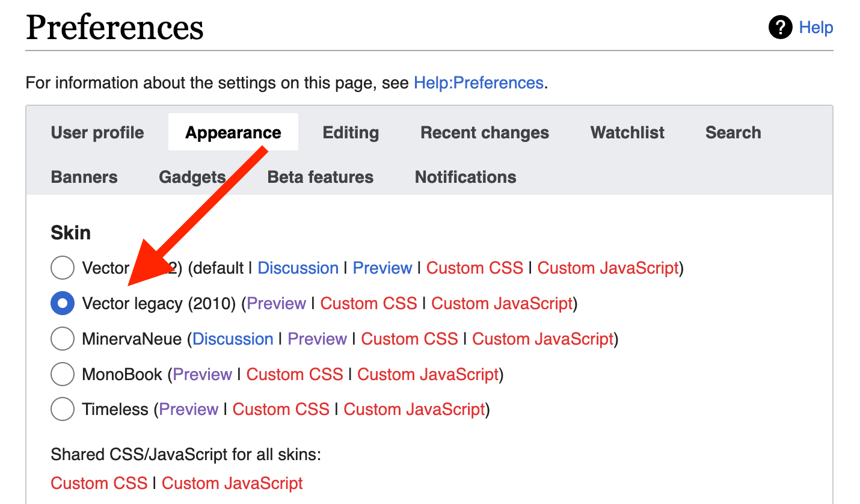This screenshot has width=860, height=504.
Task: Open Custom JavaScript link for Timeless skin
Action: 414,410
